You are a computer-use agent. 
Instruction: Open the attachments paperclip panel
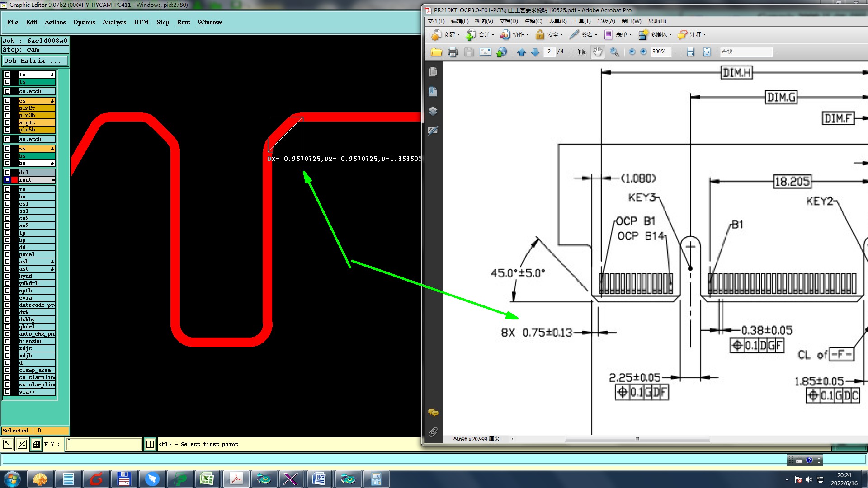point(433,432)
